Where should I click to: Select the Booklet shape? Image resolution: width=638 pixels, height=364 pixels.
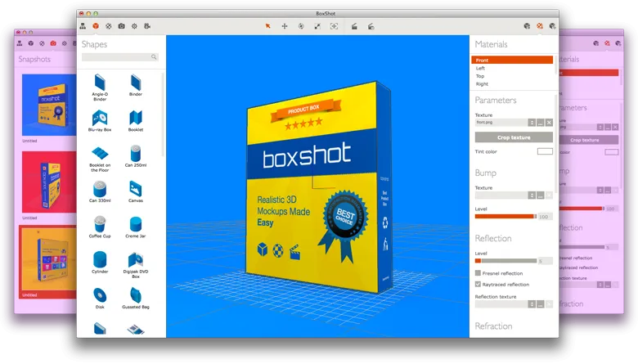(136, 121)
